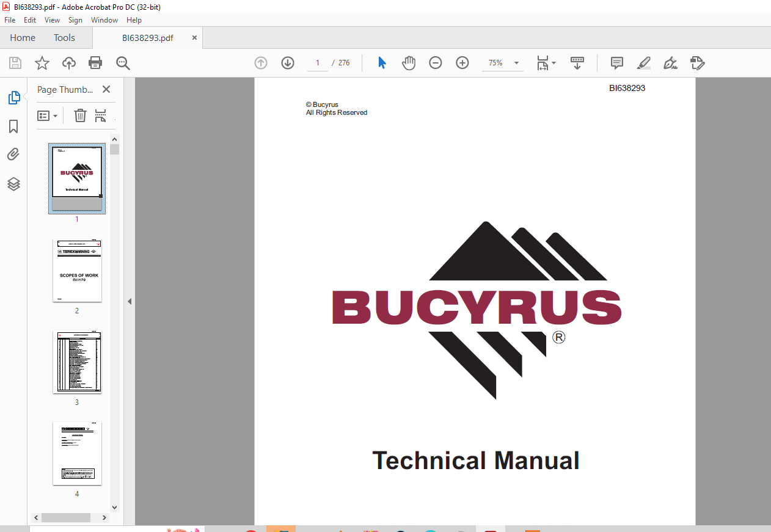Click '© Bucyrus' copyright text
The height and width of the screenshot is (532, 771).
point(322,104)
